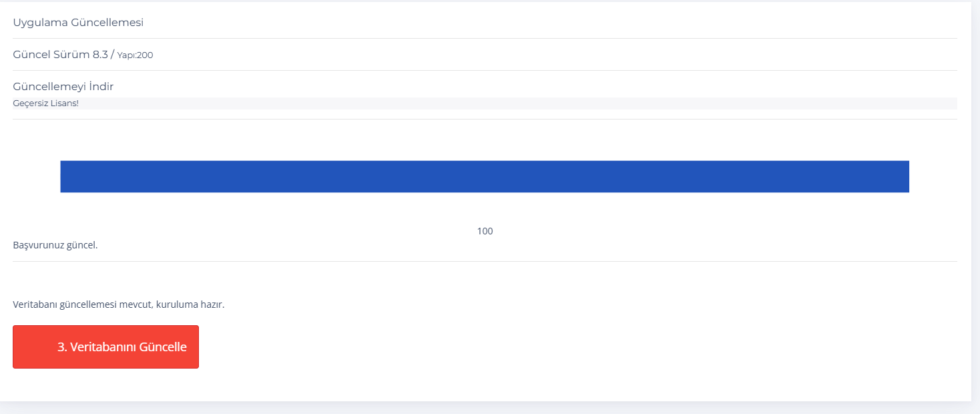
Task: Click the divider line below Geçersiz Lisans strip
Action: (x=485, y=119)
